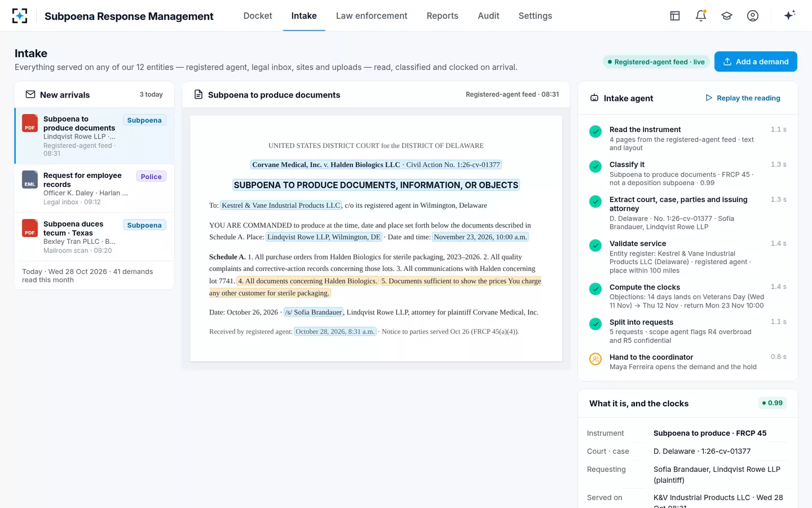Click Add a demand button
Viewport: 812px width, 508px height.
(756, 62)
